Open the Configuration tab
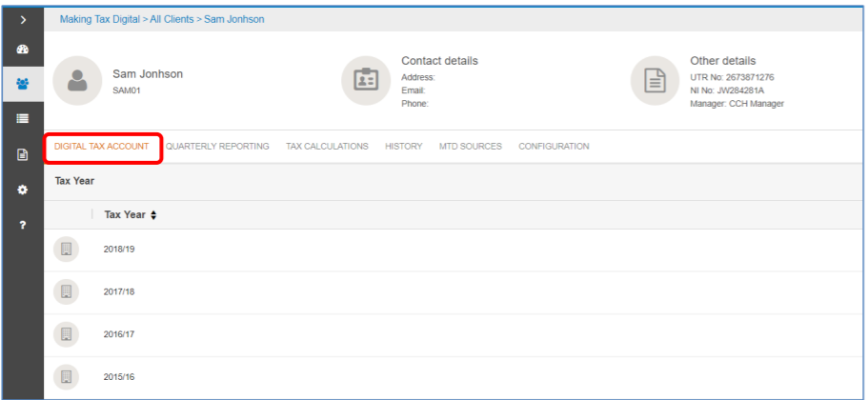 [x=554, y=147]
